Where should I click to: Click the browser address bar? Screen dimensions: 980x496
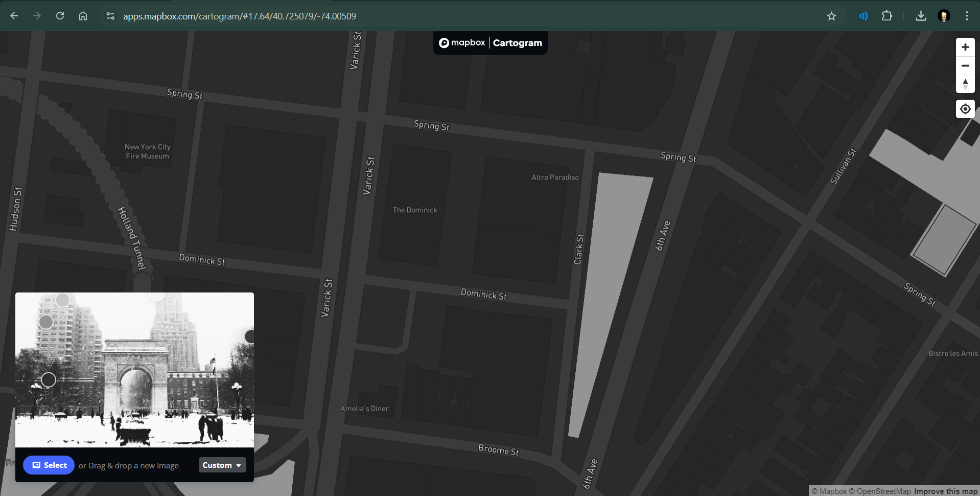coord(307,16)
